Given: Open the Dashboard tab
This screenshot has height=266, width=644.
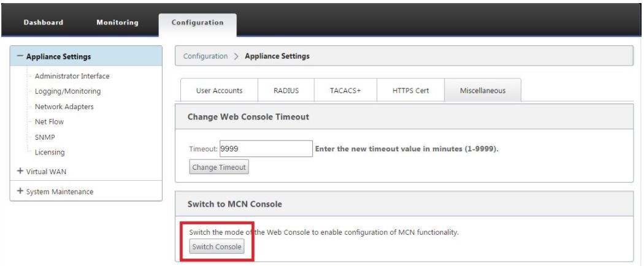Looking at the screenshot, I should point(44,23).
